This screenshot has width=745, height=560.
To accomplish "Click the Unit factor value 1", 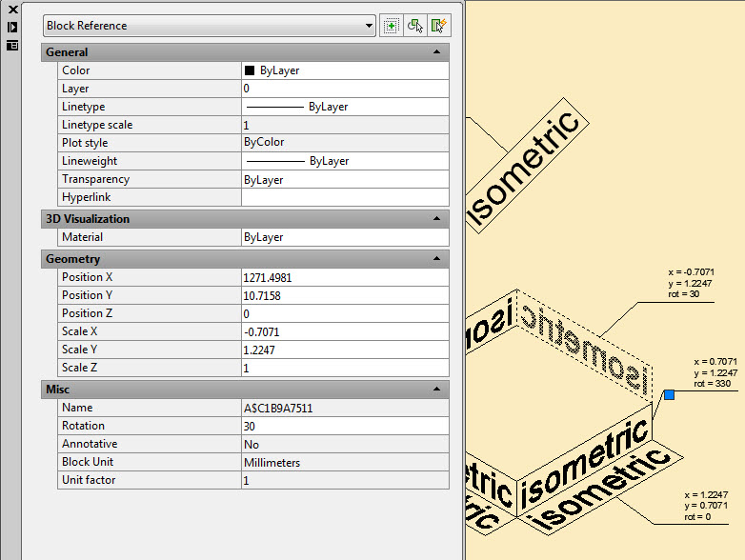I will (345, 480).
